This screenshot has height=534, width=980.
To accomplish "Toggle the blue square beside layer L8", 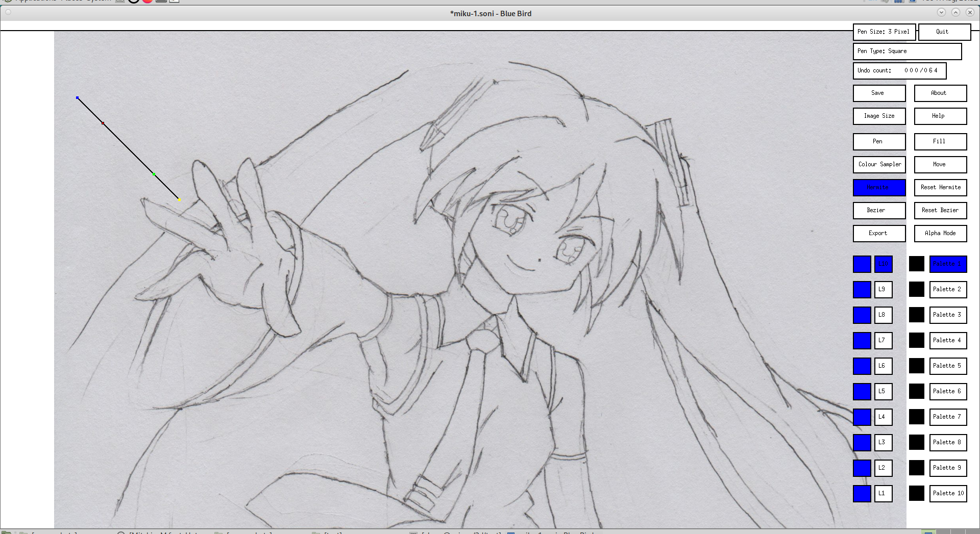I will (862, 315).
